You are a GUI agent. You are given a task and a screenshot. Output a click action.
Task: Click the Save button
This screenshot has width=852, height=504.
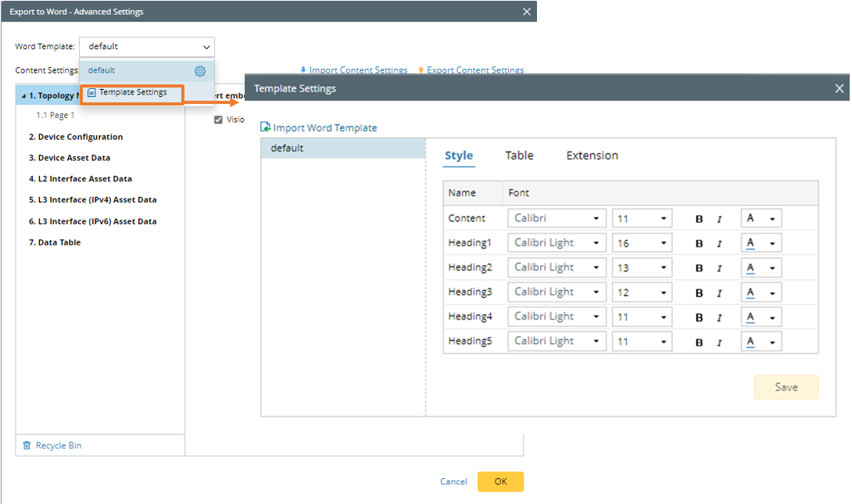pos(786,388)
